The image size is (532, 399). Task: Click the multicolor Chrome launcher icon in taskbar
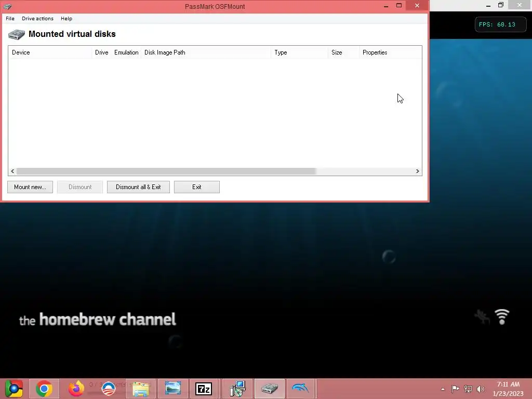[14, 389]
